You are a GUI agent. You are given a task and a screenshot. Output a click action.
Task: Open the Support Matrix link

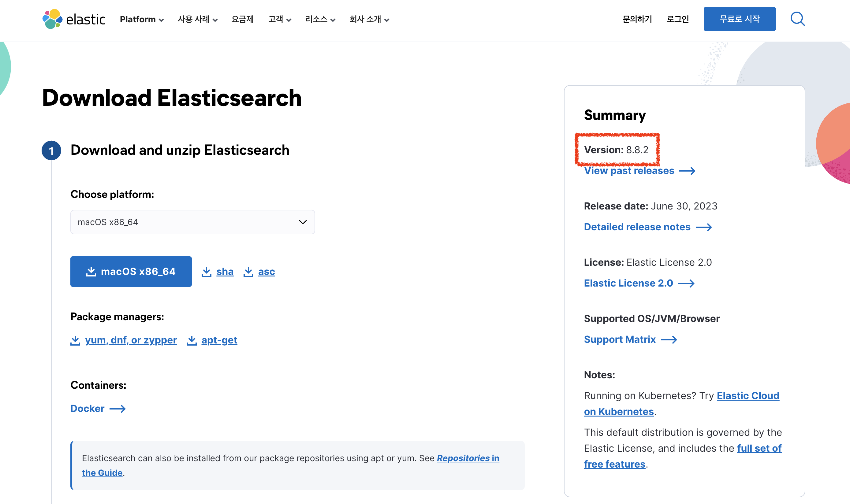pos(620,340)
